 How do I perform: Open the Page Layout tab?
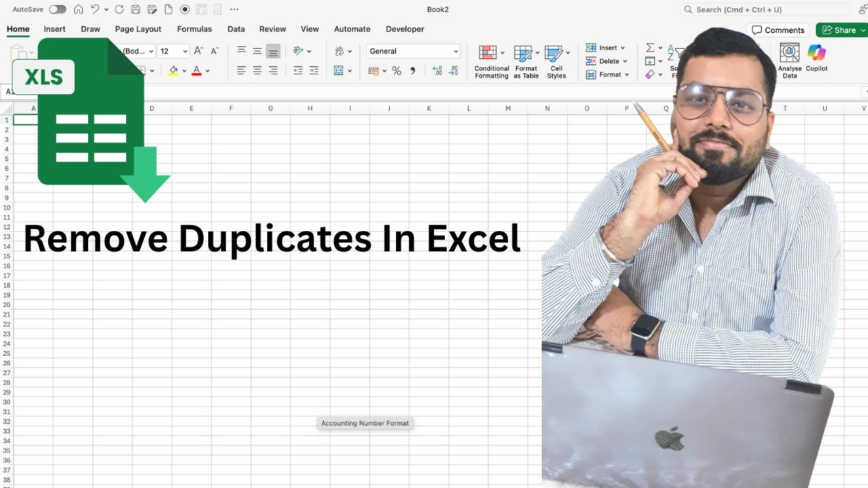pos(138,29)
